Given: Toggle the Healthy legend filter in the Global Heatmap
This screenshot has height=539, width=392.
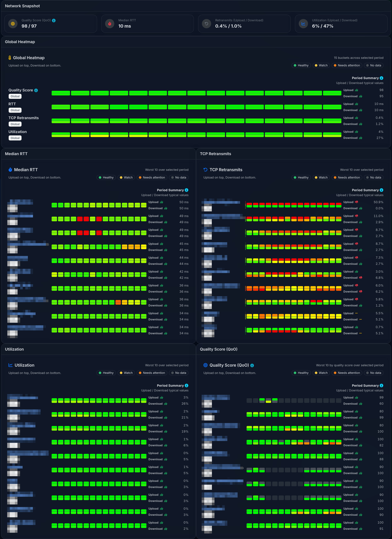Looking at the screenshot, I should point(301,65).
